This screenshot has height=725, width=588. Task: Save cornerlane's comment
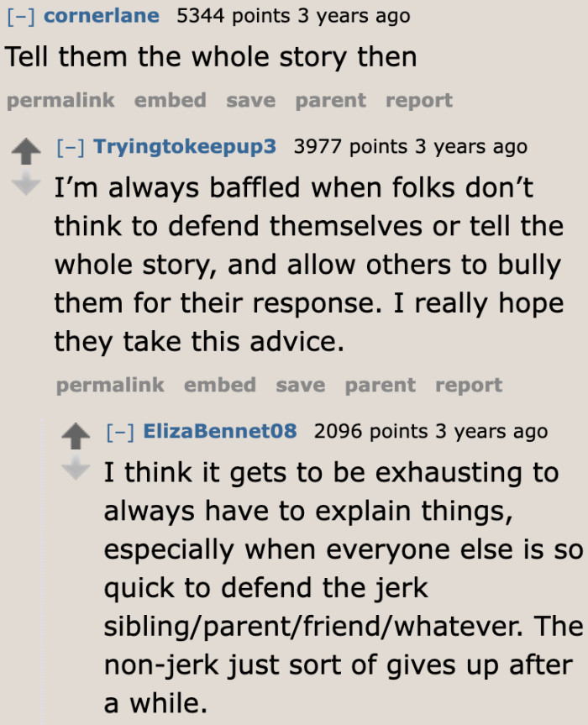[250, 100]
